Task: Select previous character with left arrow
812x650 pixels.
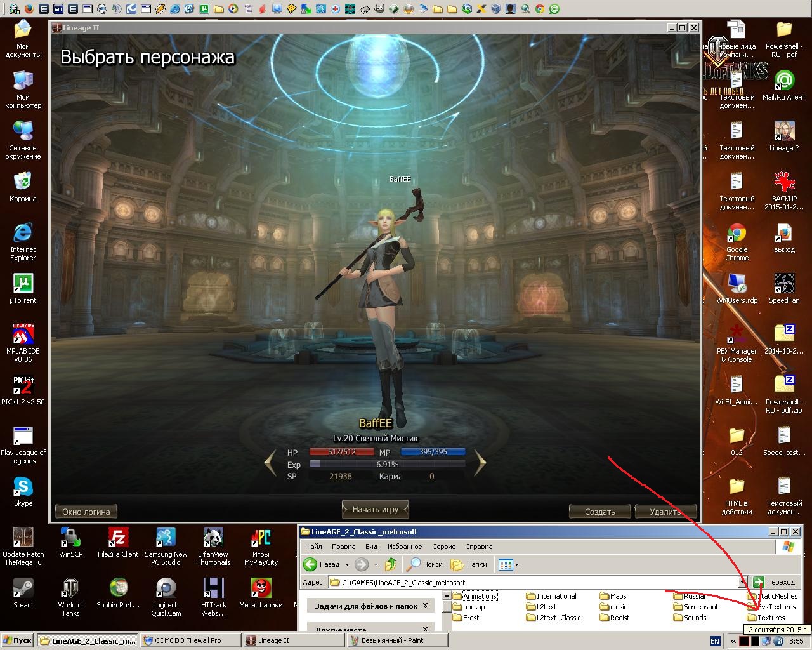Action: pos(270,463)
